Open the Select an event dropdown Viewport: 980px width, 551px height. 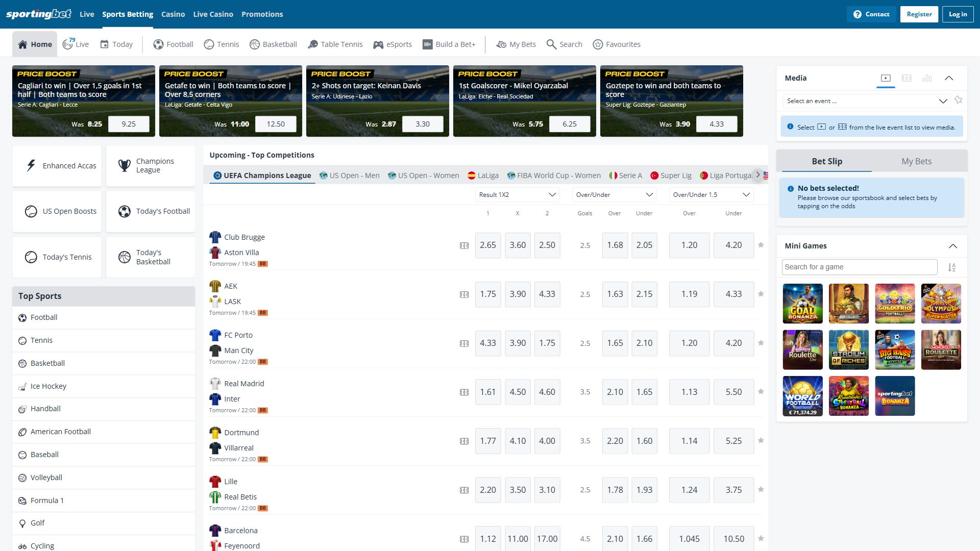coord(866,101)
